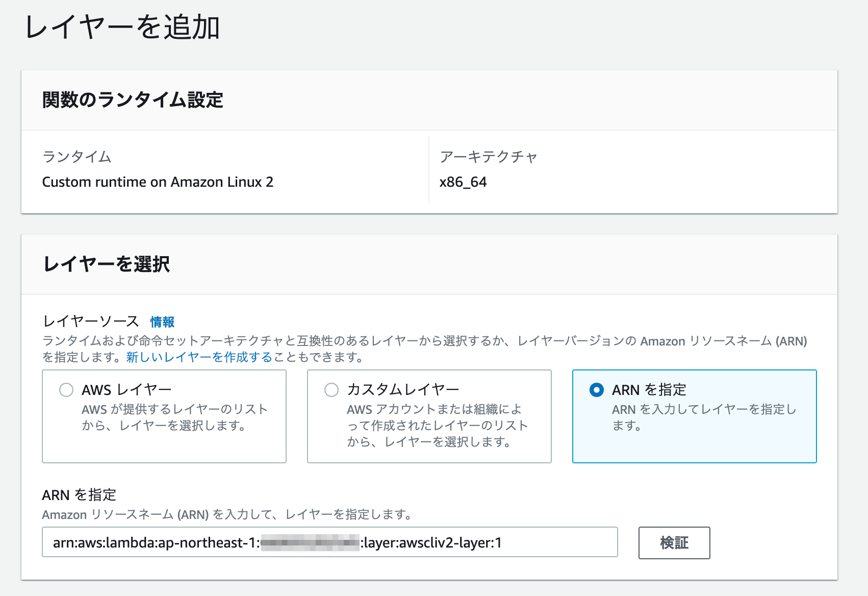Click the ARN を指定 field heading
This screenshot has width=868, height=596.
click(79, 494)
